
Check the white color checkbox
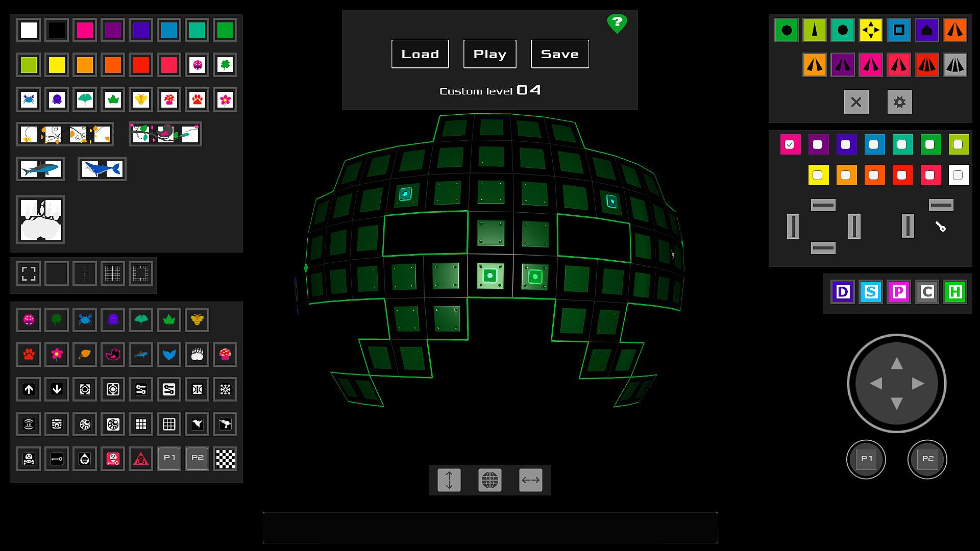tap(958, 176)
